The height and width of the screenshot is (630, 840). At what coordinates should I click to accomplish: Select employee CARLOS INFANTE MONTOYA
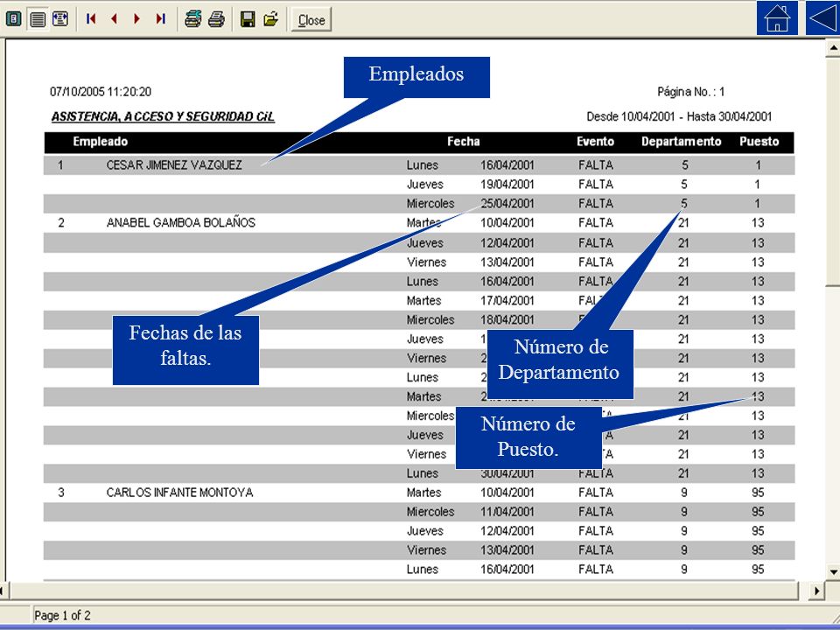tap(179, 493)
